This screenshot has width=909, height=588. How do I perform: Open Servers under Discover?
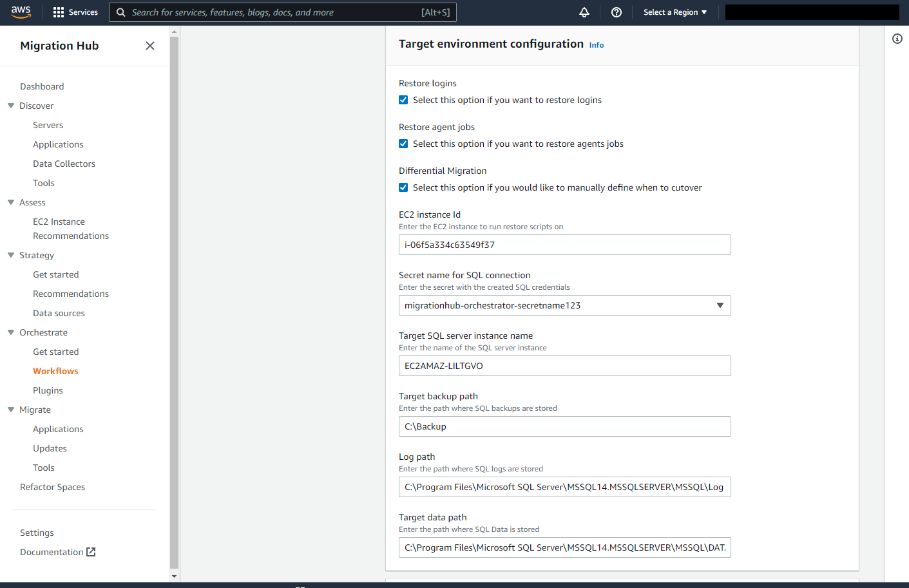[48, 125]
